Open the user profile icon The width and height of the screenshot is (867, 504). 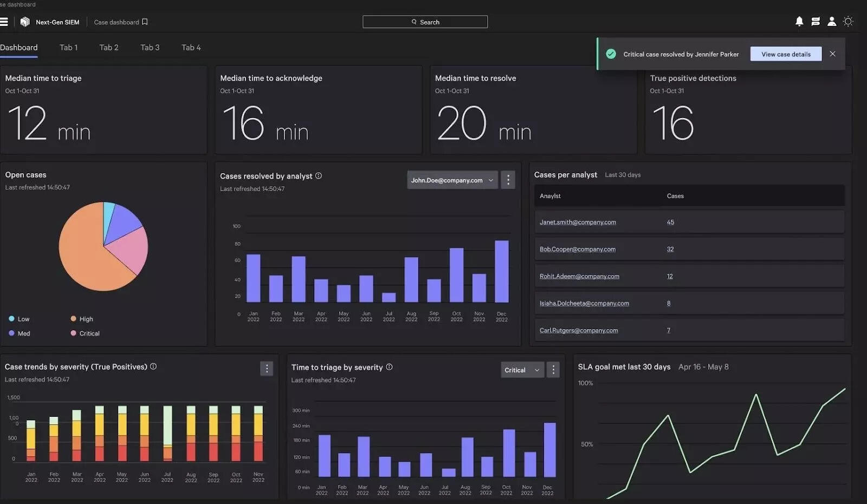coord(832,22)
